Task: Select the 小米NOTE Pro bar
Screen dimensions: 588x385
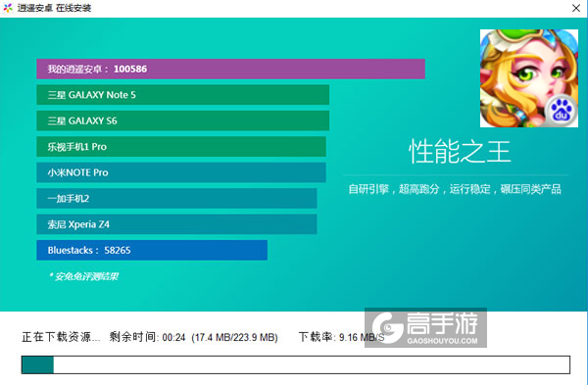Action: tap(181, 172)
